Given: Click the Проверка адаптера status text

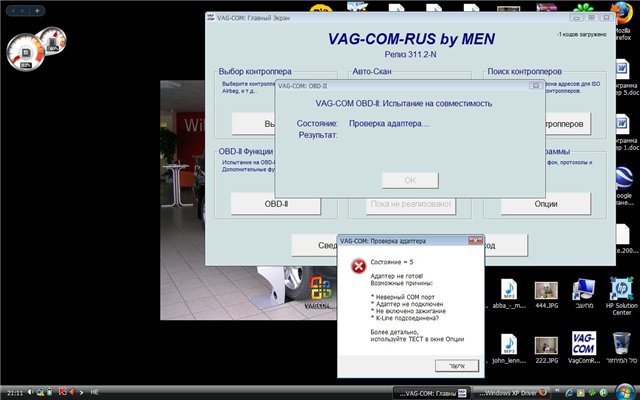Looking at the screenshot, I should 389,123.
